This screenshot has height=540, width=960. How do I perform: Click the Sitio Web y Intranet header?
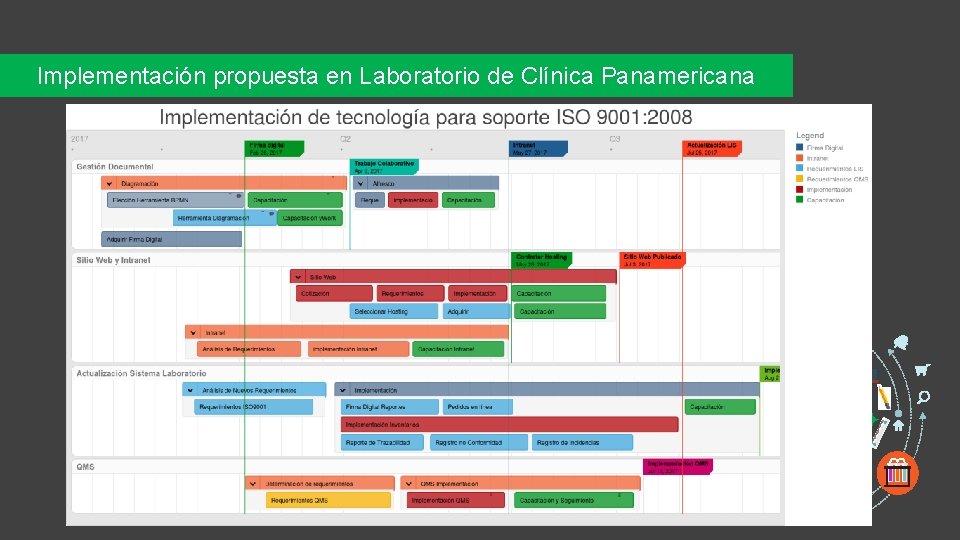pyautogui.click(x=113, y=260)
